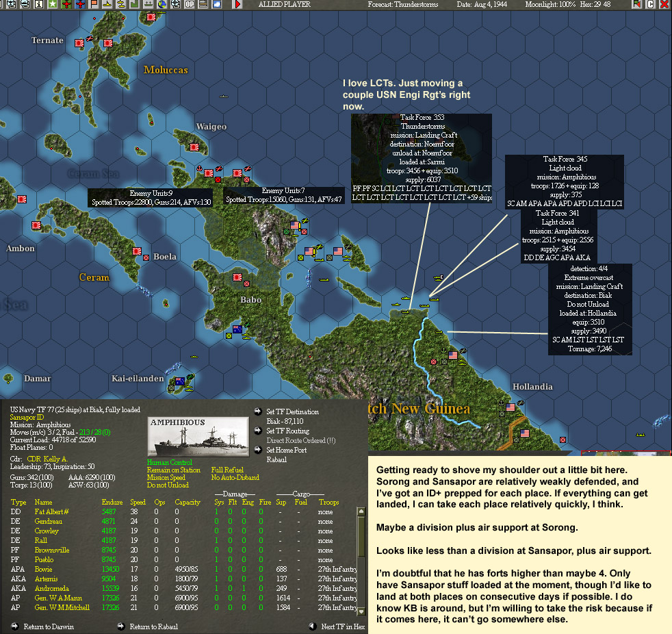Click the Set TF Destination arrow
The image size is (672, 634).
[x=258, y=411]
